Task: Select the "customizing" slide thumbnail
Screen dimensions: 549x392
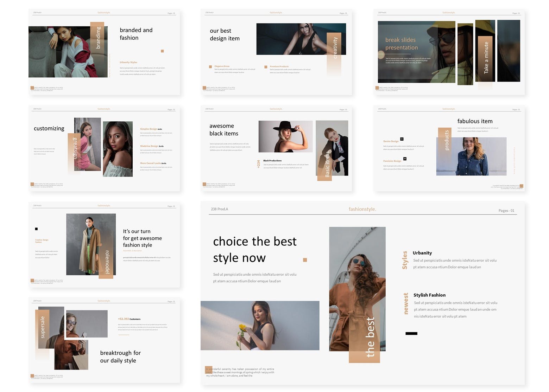Action: click(104, 148)
